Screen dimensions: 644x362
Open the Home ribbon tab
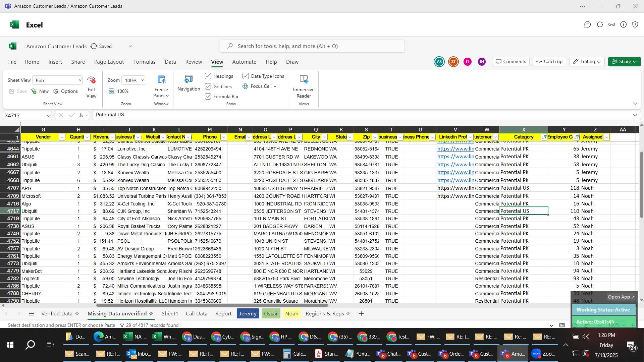tap(32, 62)
